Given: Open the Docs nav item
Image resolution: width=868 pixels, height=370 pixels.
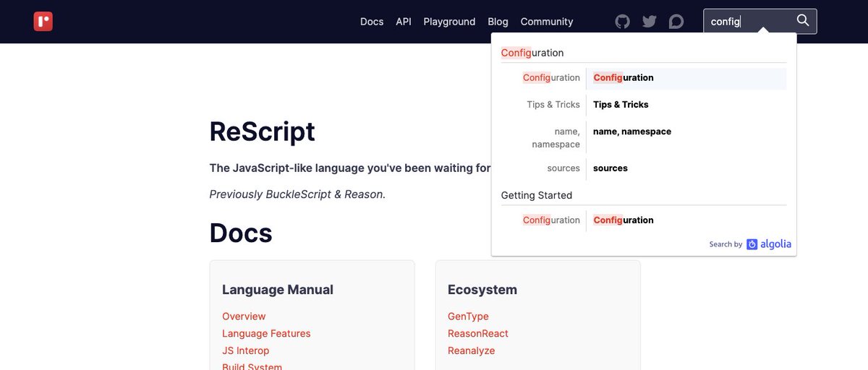Looking at the screenshot, I should click(372, 22).
